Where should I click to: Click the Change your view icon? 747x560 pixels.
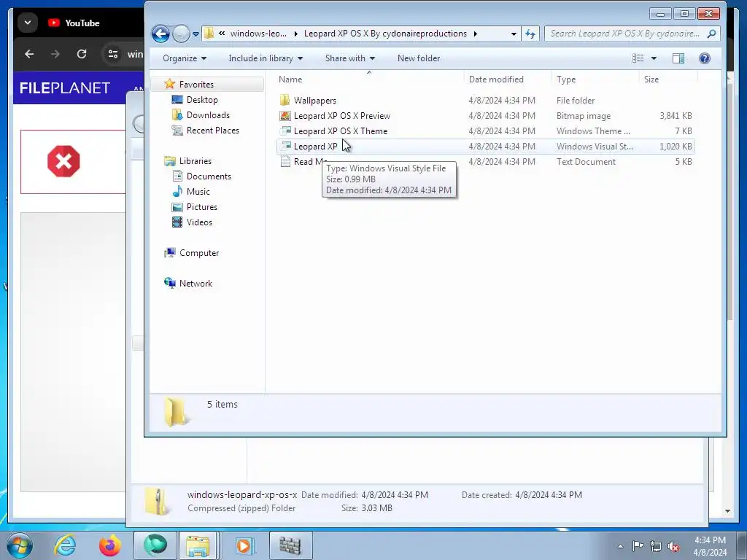[638, 58]
